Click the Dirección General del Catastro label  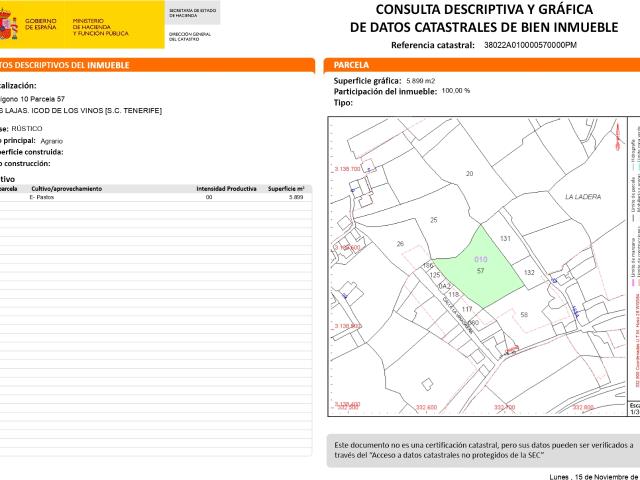click(189, 36)
